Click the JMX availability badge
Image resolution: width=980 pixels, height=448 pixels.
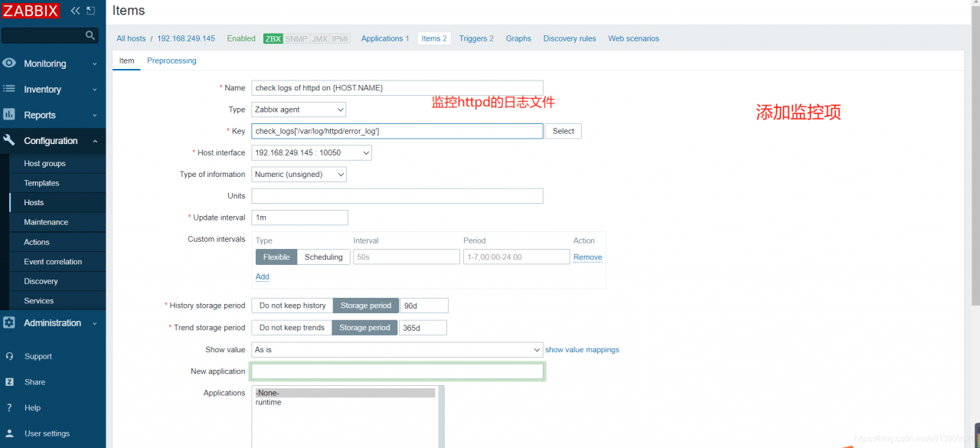pyautogui.click(x=319, y=38)
